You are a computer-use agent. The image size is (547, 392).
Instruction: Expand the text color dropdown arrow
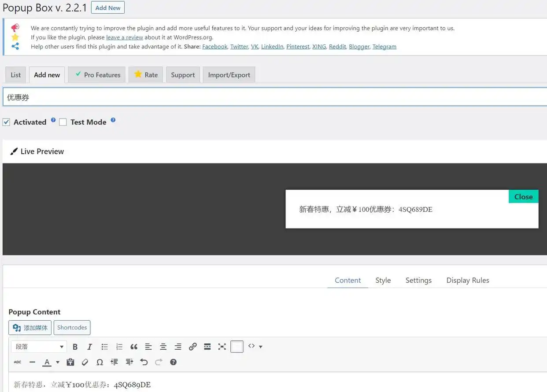click(x=57, y=362)
